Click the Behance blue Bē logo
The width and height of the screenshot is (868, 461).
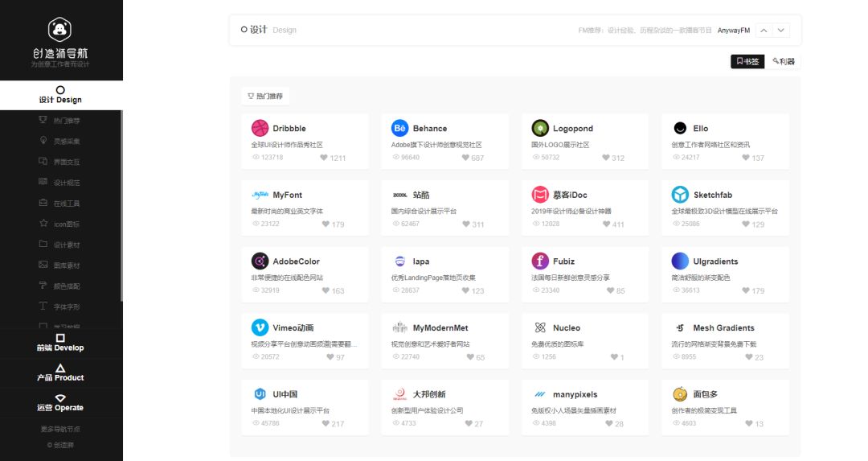pyautogui.click(x=399, y=128)
